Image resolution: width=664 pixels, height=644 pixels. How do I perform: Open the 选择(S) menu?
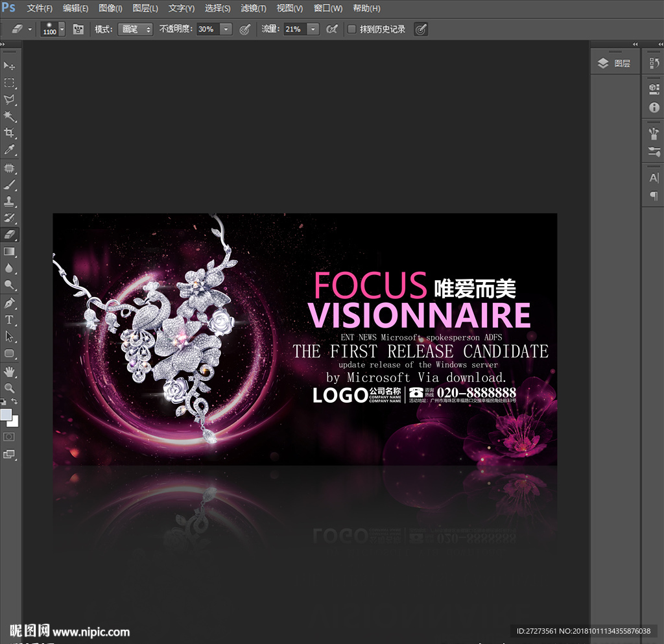[x=218, y=8]
